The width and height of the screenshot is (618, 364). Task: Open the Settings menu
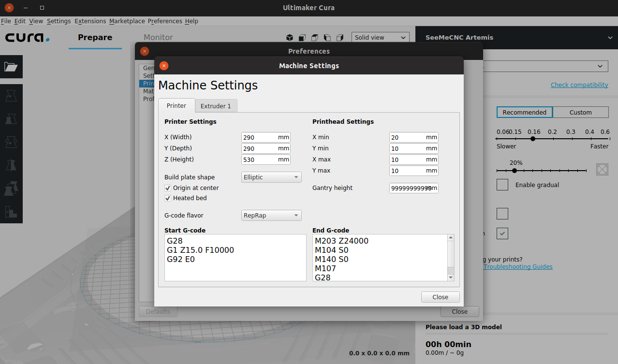pos(59,21)
